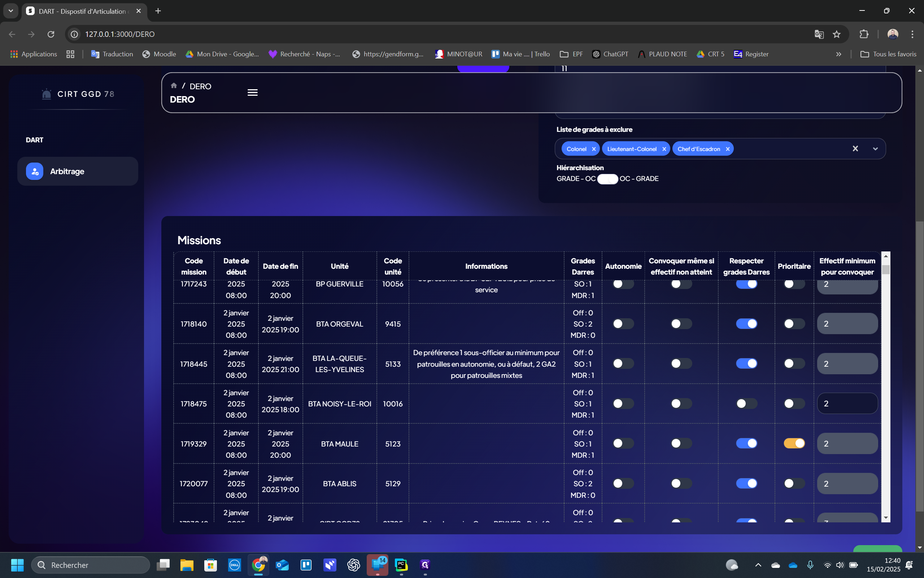The width and height of the screenshot is (924, 578).
Task: Click the CIRT GGD 78 siren logo
Action: coord(47,94)
